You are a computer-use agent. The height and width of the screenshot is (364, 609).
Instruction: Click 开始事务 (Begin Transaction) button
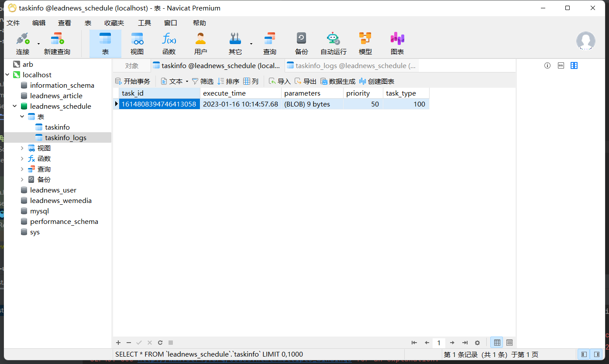pyautogui.click(x=133, y=81)
